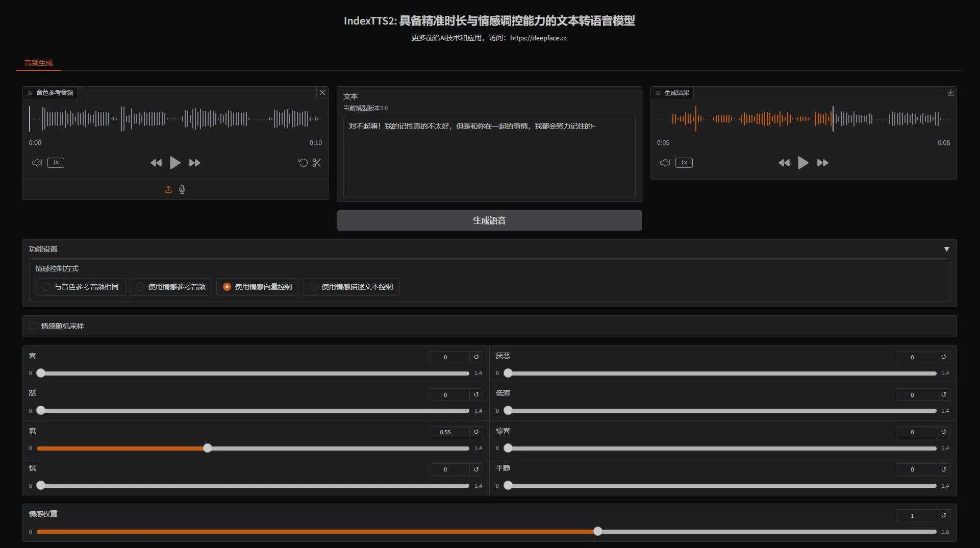Open the 音频生成 tab
This screenshot has height=548, width=980.
39,63
